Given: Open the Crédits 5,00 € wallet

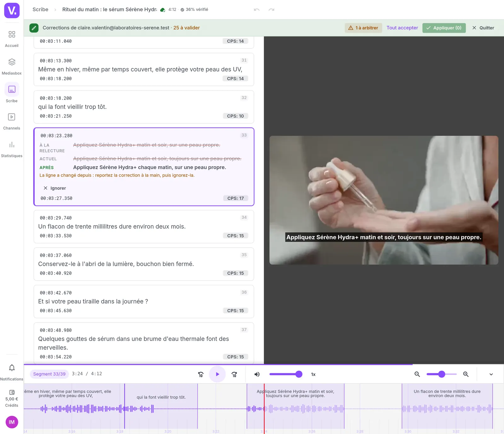Looking at the screenshot, I should (x=12, y=398).
